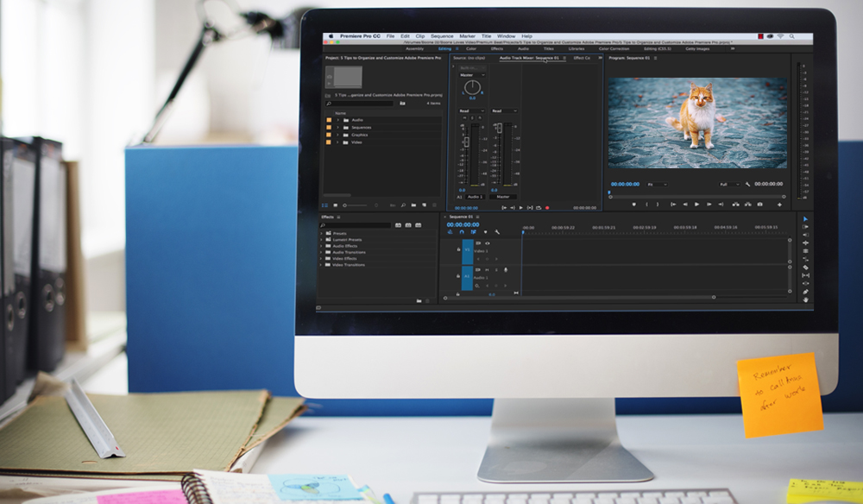Click the search magnifier in the Project panel footer

403,205
